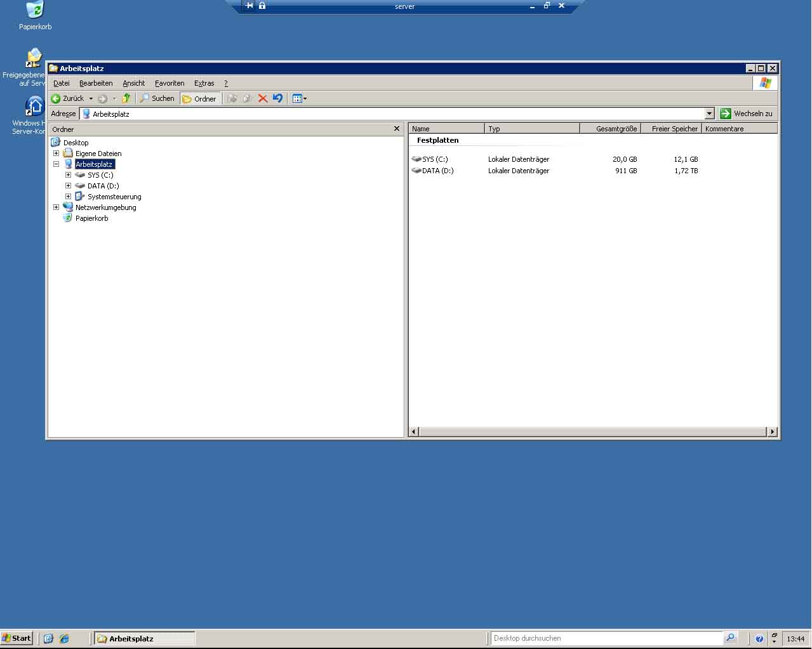
Task: Click the horizontal scrollbar right arrow
Action: click(772, 432)
